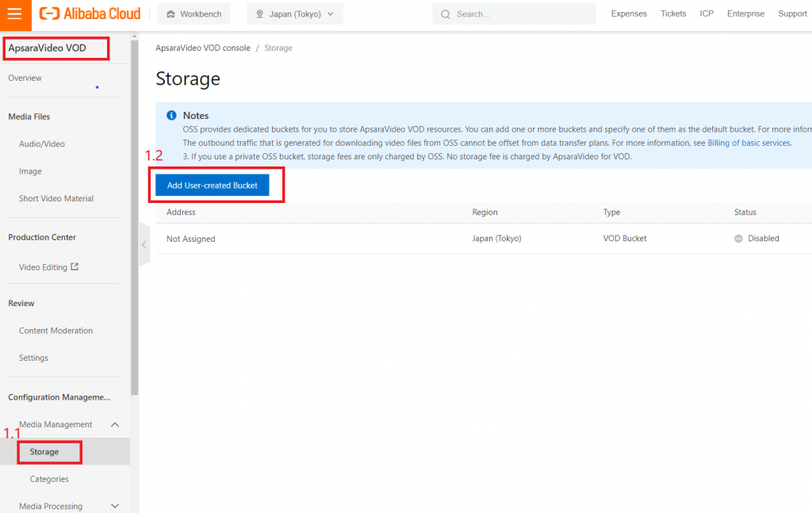This screenshot has width=812, height=513.
Task: Click the Storage breadcrumb item
Action: [278, 48]
